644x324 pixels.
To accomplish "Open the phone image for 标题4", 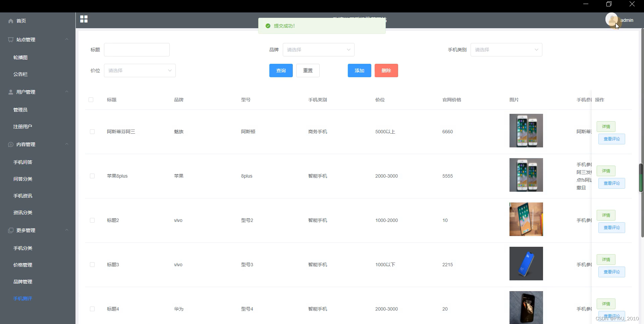I will (x=526, y=308).
